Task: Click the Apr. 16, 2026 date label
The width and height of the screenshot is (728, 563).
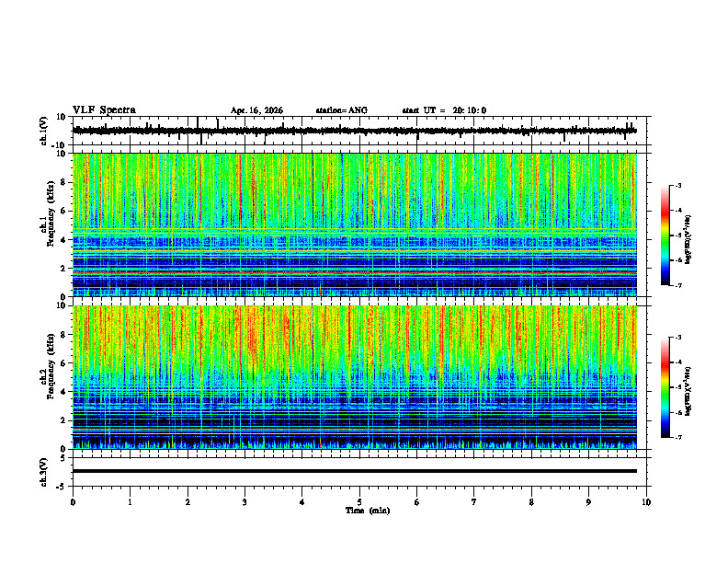Action: pyautogui.click(x=256, y=110)
